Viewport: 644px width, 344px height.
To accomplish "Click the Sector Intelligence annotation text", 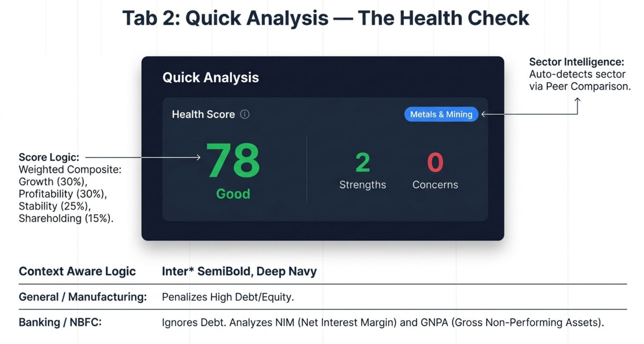I will (578, 74).
